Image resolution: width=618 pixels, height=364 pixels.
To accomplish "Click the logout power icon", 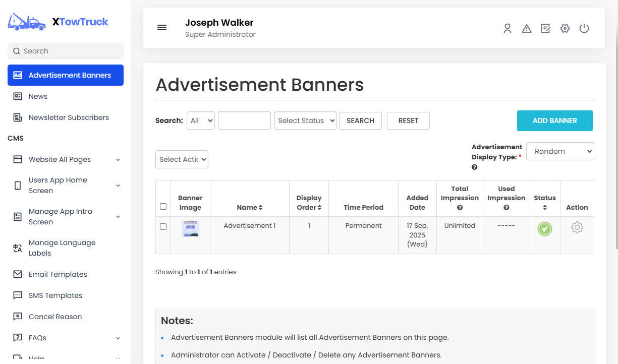I will coord(584,29).
